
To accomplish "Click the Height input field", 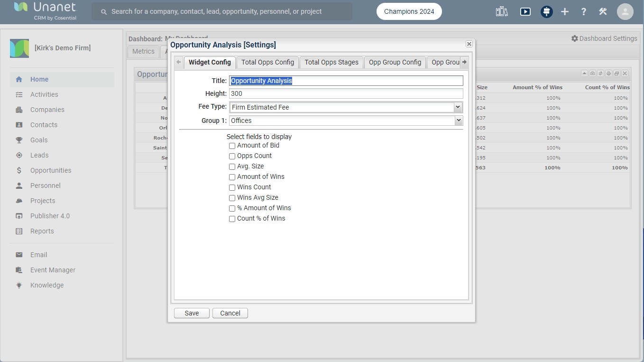I will point(346,93).
